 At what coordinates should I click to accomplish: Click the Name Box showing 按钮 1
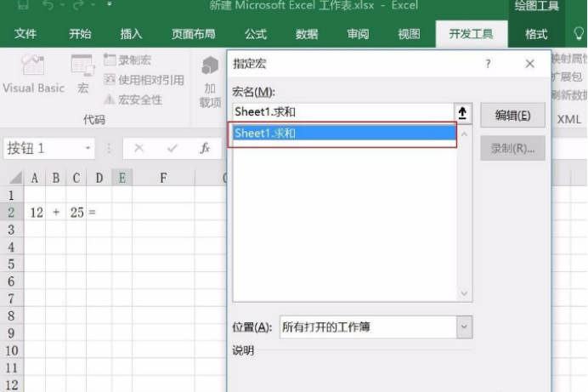(48, 148)
